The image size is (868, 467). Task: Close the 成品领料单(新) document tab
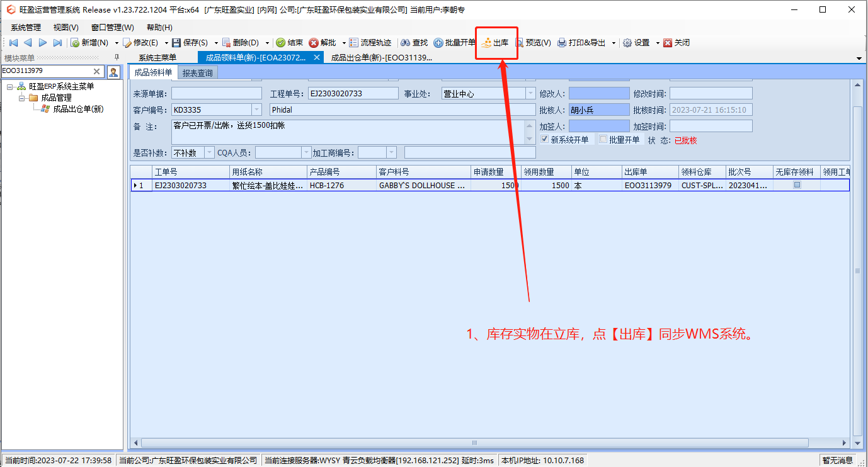coord(317,57)
